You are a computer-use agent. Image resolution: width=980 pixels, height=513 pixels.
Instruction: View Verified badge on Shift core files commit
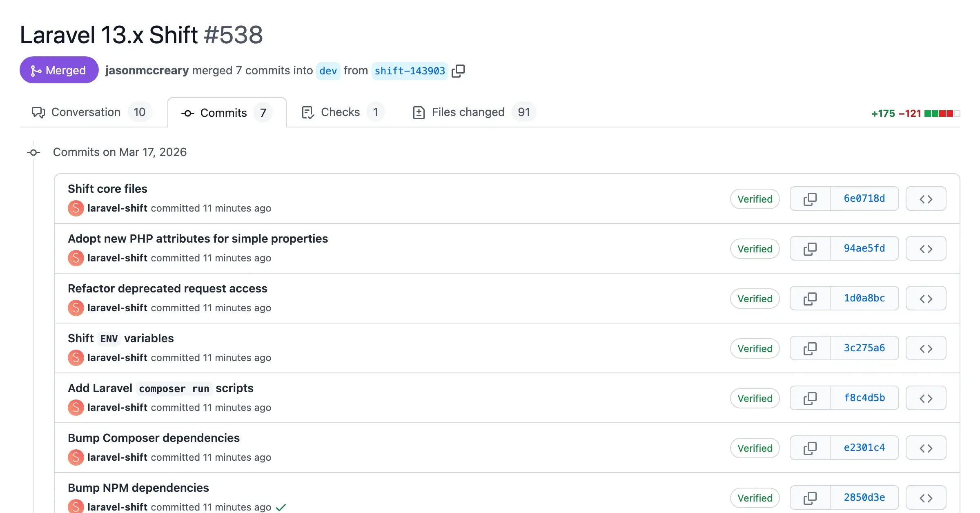coord(755,199)
